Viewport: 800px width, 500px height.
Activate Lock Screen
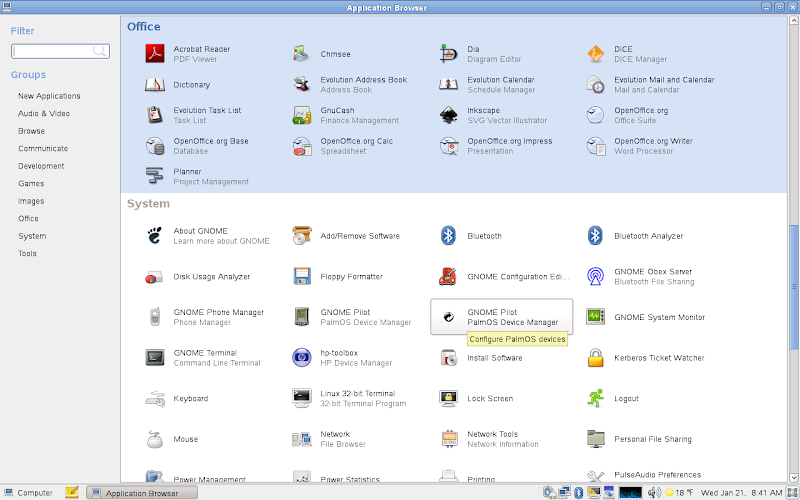(477, 398)
